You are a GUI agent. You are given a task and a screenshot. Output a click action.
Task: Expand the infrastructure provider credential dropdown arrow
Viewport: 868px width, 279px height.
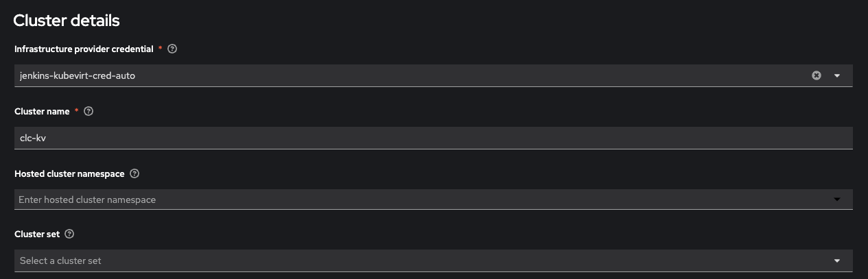point(837,76)
